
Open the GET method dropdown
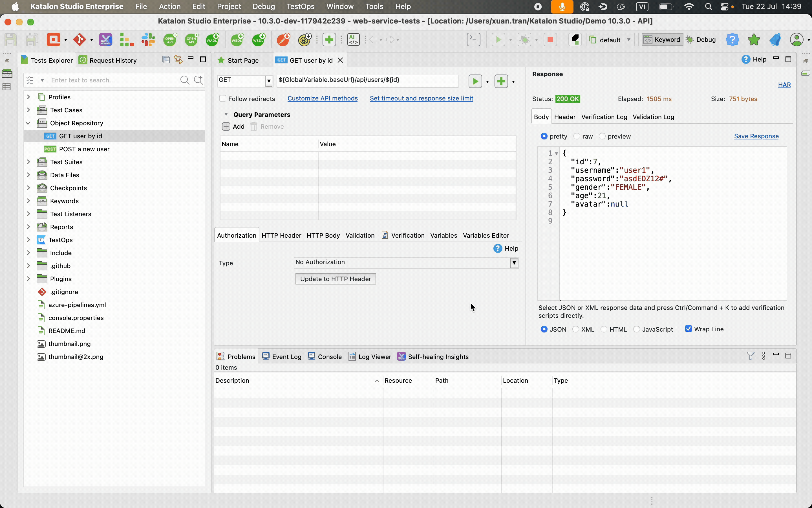269,81
